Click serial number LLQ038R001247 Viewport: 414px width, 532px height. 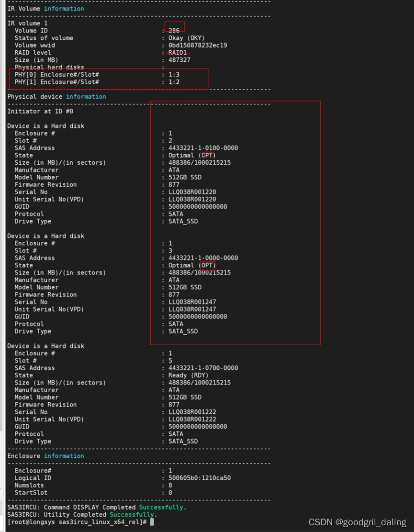(x=194, y=302)
